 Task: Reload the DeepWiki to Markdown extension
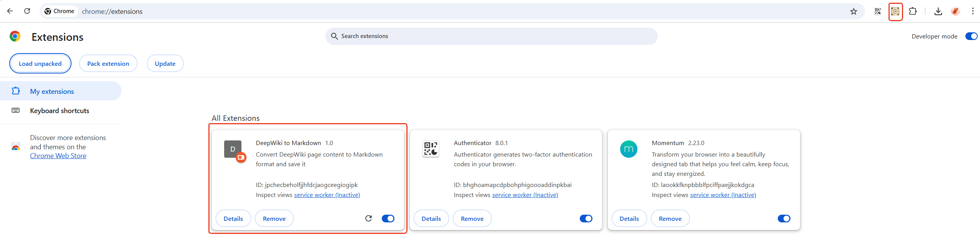368,219
